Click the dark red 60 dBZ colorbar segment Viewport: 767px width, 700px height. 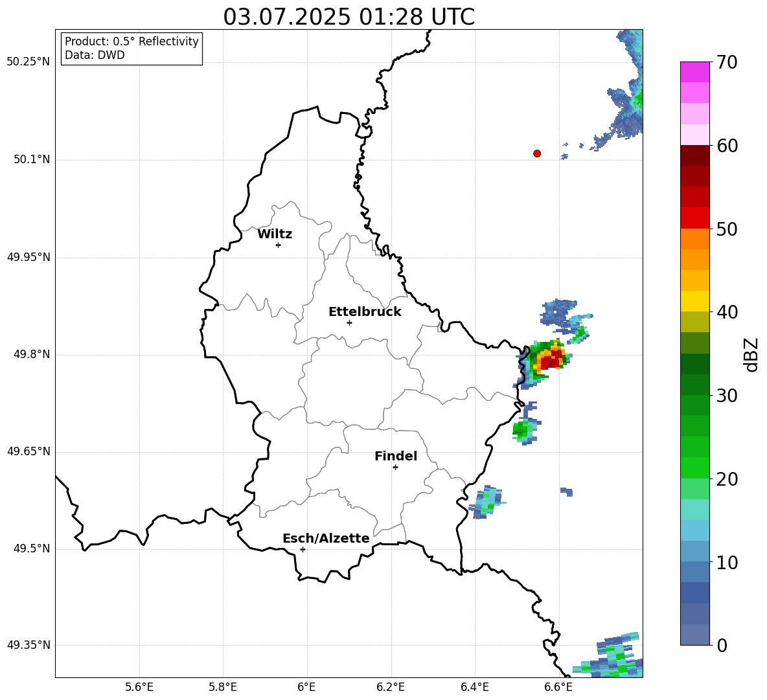(x=694, y=155)
